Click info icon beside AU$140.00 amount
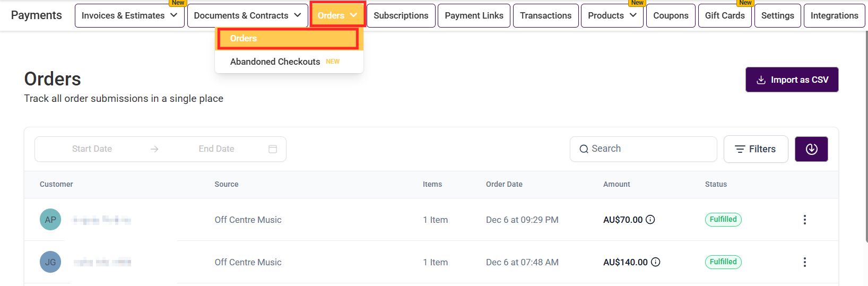This screenshot has width=868, height=286. coord(656,262)
